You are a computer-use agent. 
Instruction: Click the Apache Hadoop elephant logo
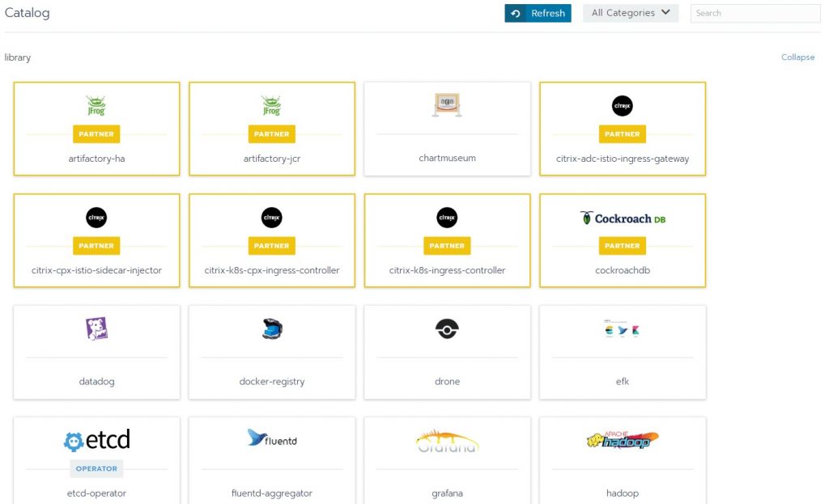pos(623,439)
